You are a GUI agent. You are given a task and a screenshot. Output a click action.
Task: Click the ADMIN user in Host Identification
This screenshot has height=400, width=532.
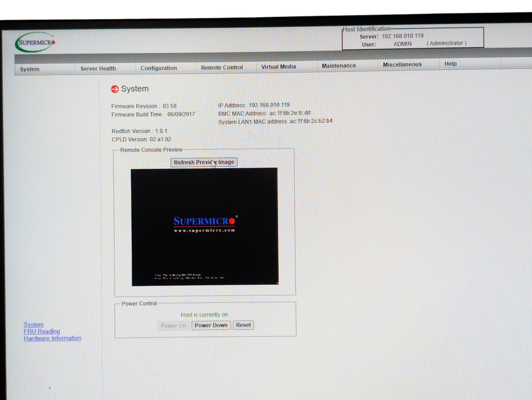pyautogui.click(x=402, y=44)
